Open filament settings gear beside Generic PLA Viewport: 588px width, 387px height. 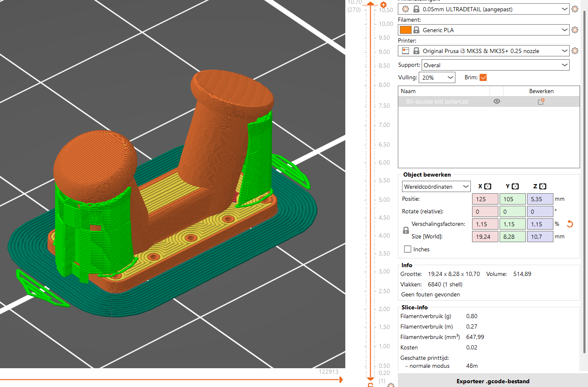(x=575, y=30)
